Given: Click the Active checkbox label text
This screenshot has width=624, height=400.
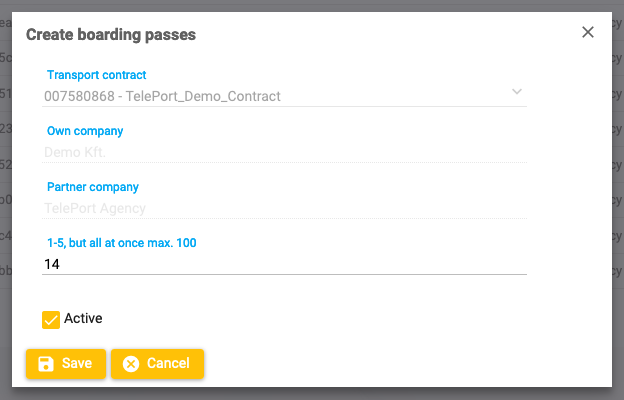Looking at the screenshot, I should click(83, 319).
